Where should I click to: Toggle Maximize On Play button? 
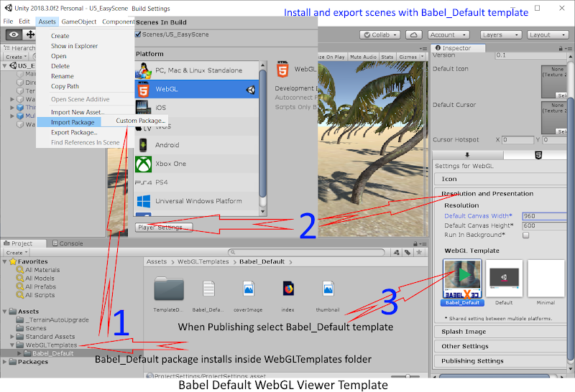click(x=331, y=57)
